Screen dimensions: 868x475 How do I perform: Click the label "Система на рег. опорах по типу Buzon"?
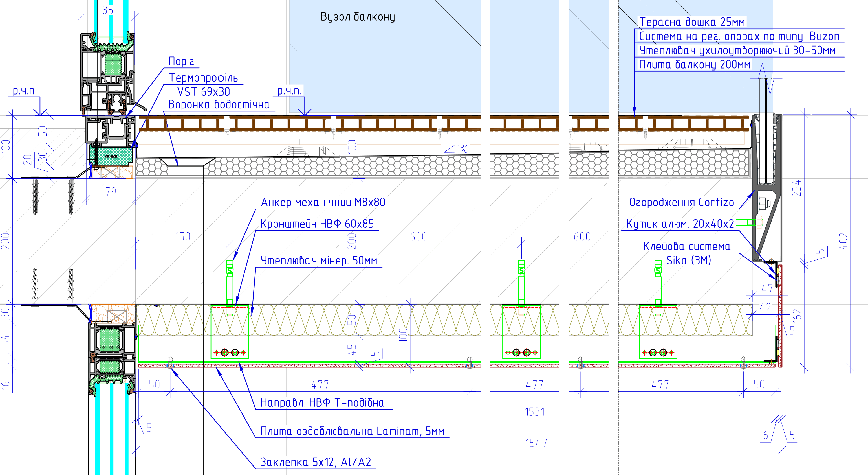point(739,36)
